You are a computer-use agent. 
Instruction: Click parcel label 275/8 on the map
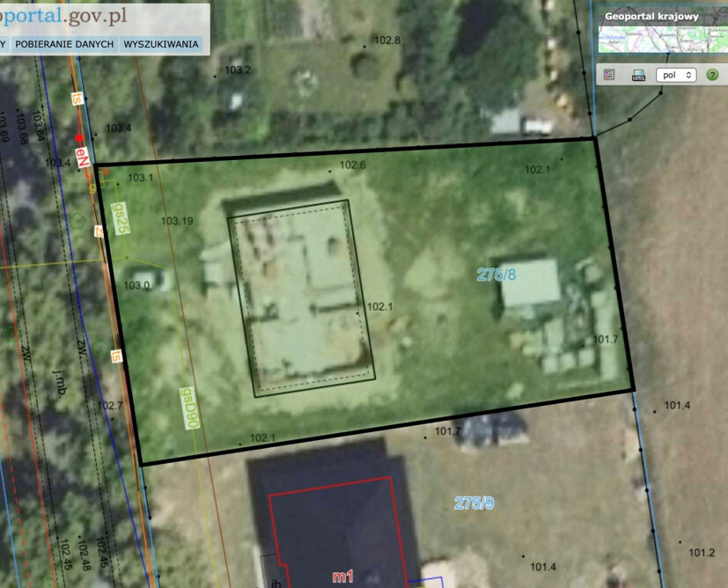[x=496, y=275]
